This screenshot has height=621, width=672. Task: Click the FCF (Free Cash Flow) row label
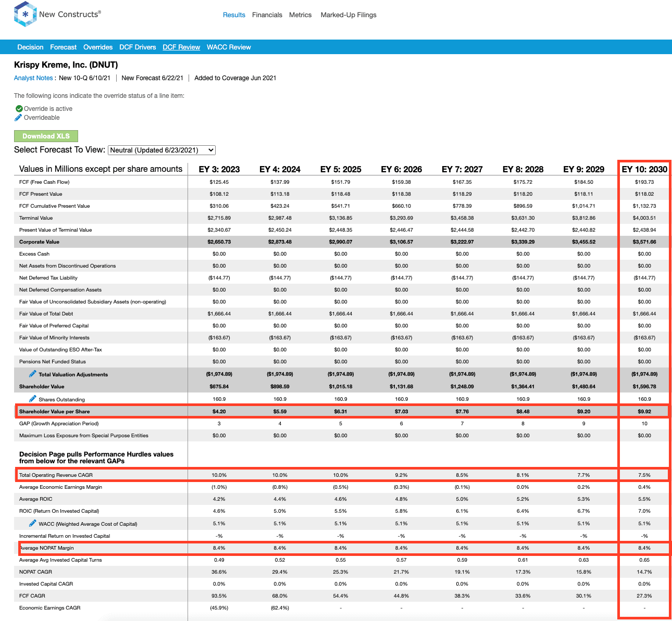pyautogui.click(x=44, y=182)
